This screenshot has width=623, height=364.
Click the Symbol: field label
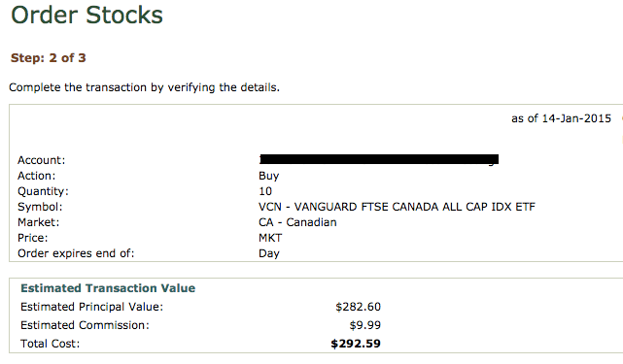click(40, 207)
